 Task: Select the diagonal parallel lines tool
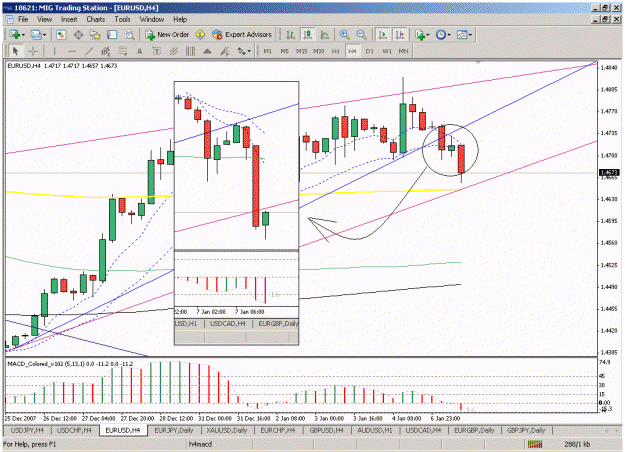click(x=174, y=51)
